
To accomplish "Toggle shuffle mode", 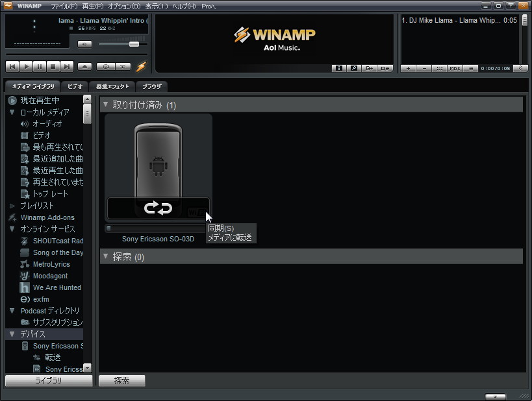I will tap(106, 66).
